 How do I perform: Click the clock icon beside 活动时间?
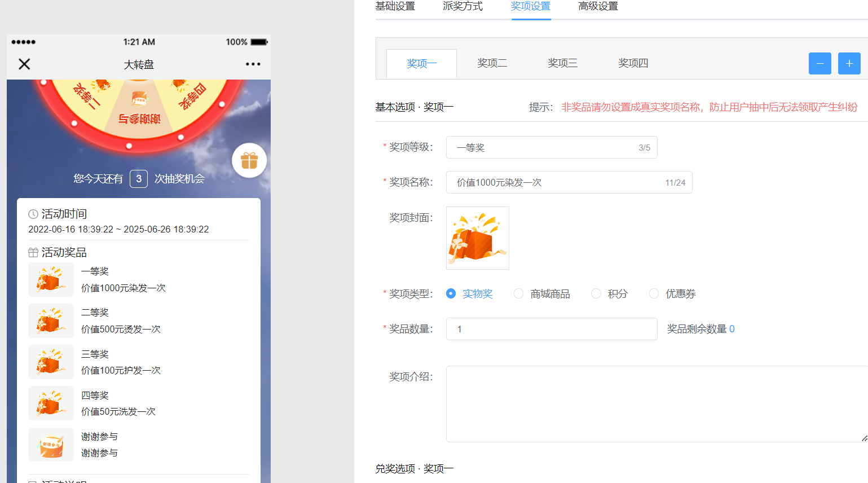tap(33, 214)
